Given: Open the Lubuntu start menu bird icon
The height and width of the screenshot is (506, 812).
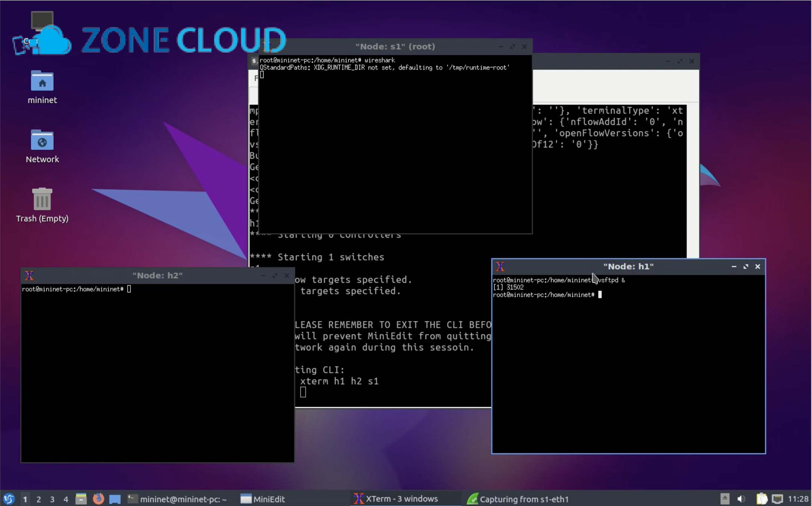Looking at the screenshot, I should click(x=9, y=499).
